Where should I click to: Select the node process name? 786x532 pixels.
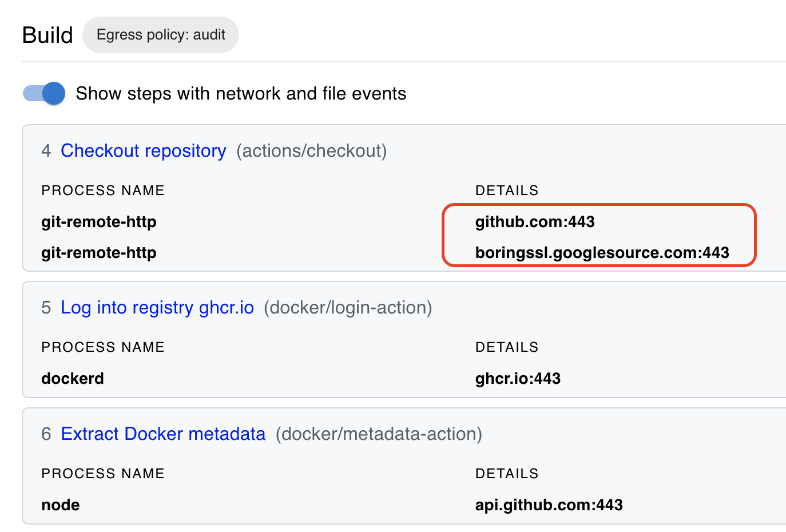[x=61, y=505]
